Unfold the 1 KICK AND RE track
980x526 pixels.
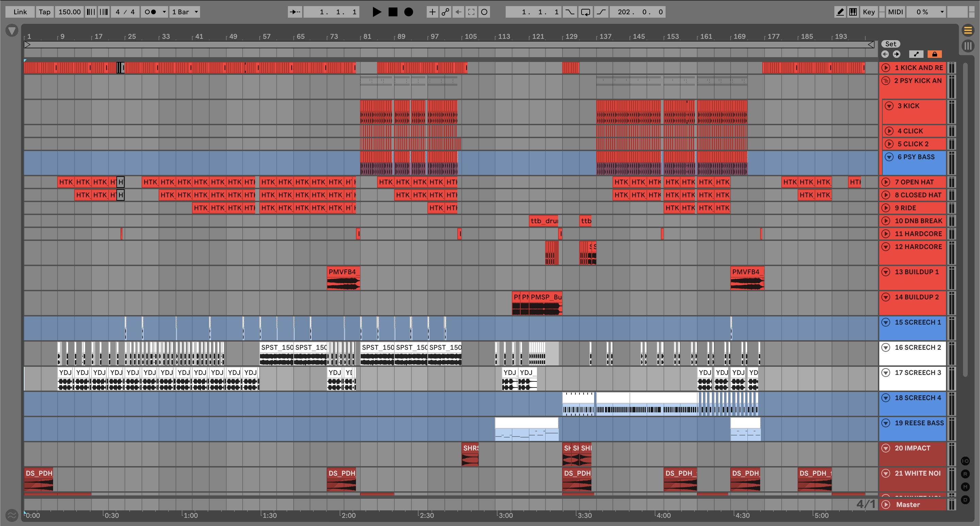[x=886, y=68]
